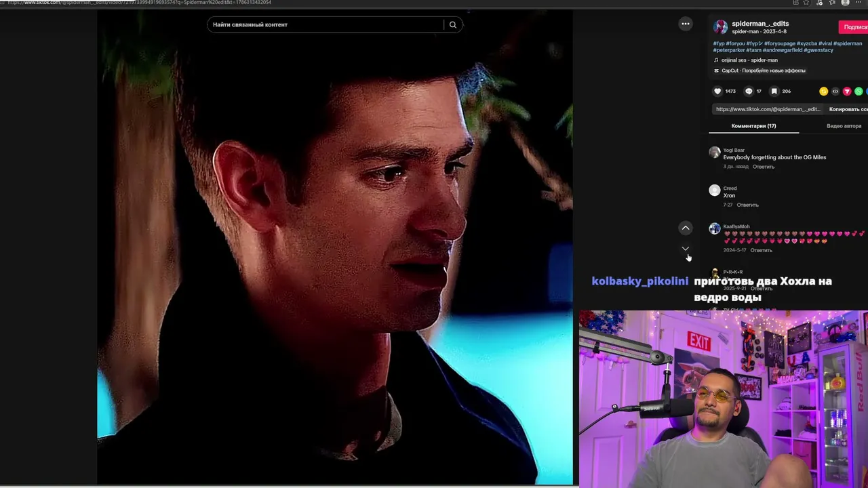Click the browser favorites star icon
Image resolution: width=868 pixels, height=488 pixels.
(806, 3)
